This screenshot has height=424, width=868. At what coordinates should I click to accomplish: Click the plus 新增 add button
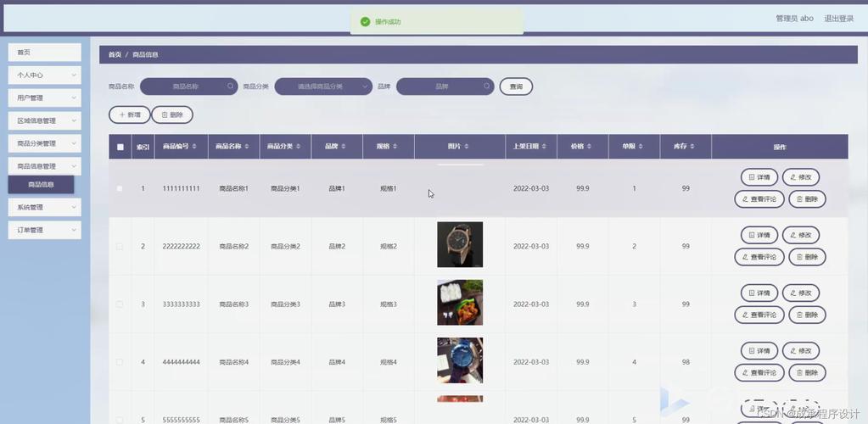tap(129, 114)
